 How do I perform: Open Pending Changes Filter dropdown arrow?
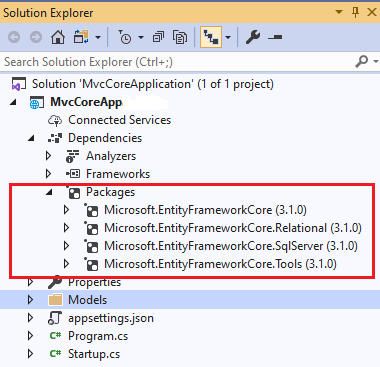tap(141, 37)
